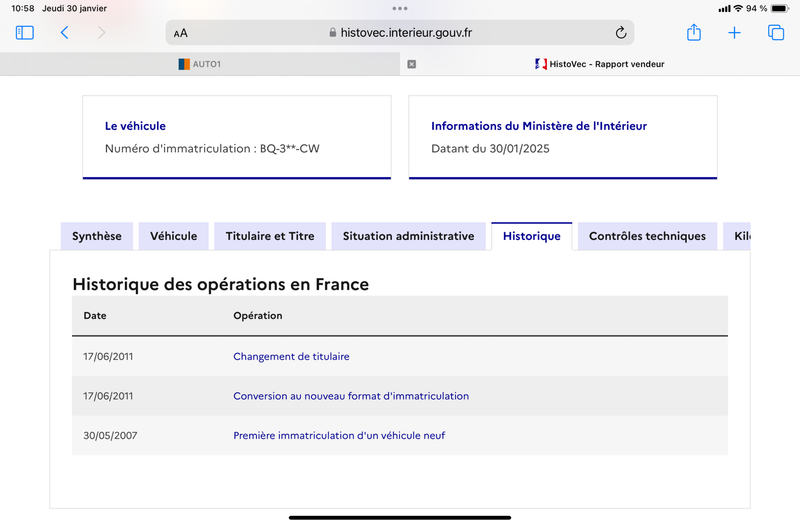Viewport: 800px width, 525px height.
Task: Tap the Jeudi 30 janvier date
Action: tap(74, 8)
